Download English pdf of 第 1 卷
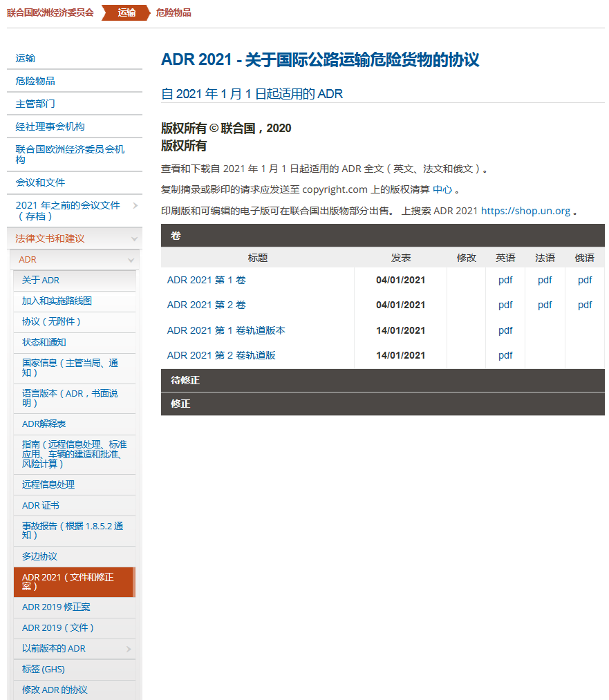Image resolution: width=609 pixels, height=700 pixels. pyautogui.click(x=505, y=281)
